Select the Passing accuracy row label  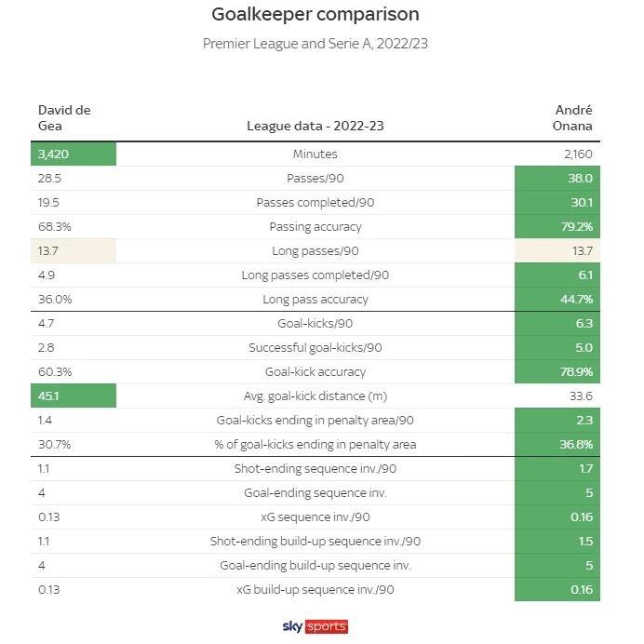[315, 227]
